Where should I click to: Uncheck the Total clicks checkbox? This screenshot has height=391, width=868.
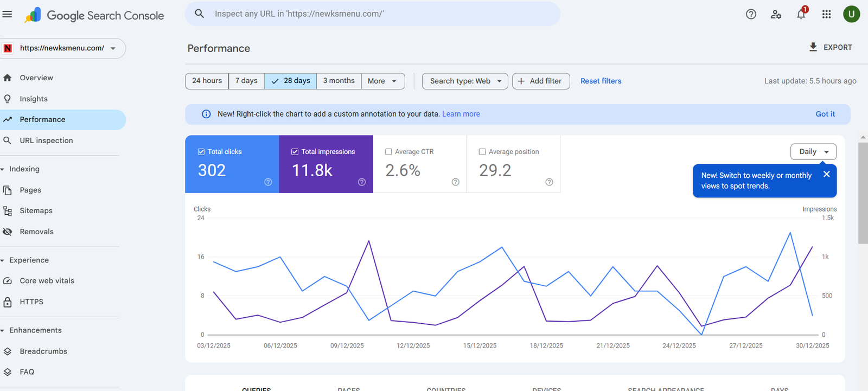[x=201, y=152]
